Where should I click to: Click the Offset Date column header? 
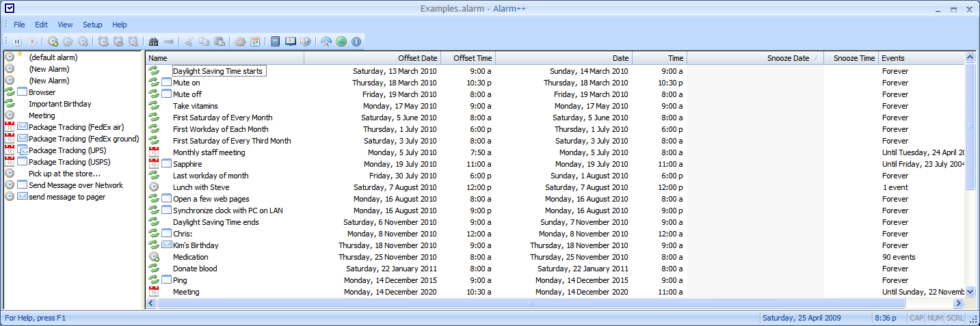373,58
